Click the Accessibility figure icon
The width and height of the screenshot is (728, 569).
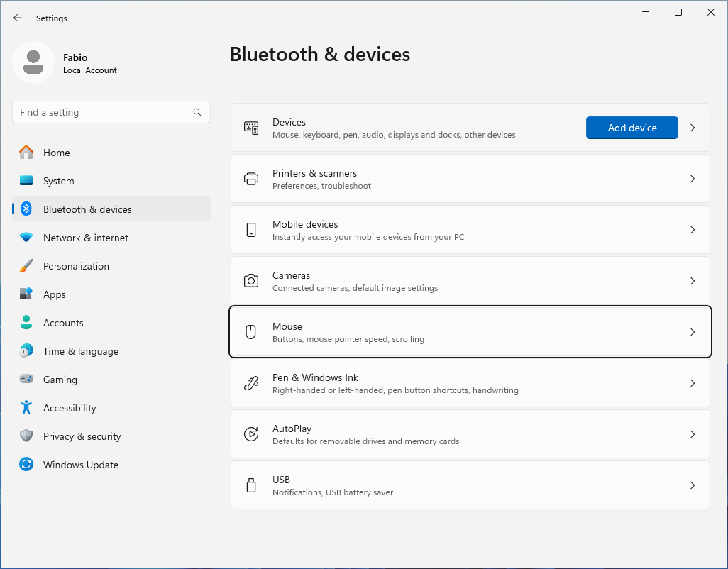click(x=26, y=407)
